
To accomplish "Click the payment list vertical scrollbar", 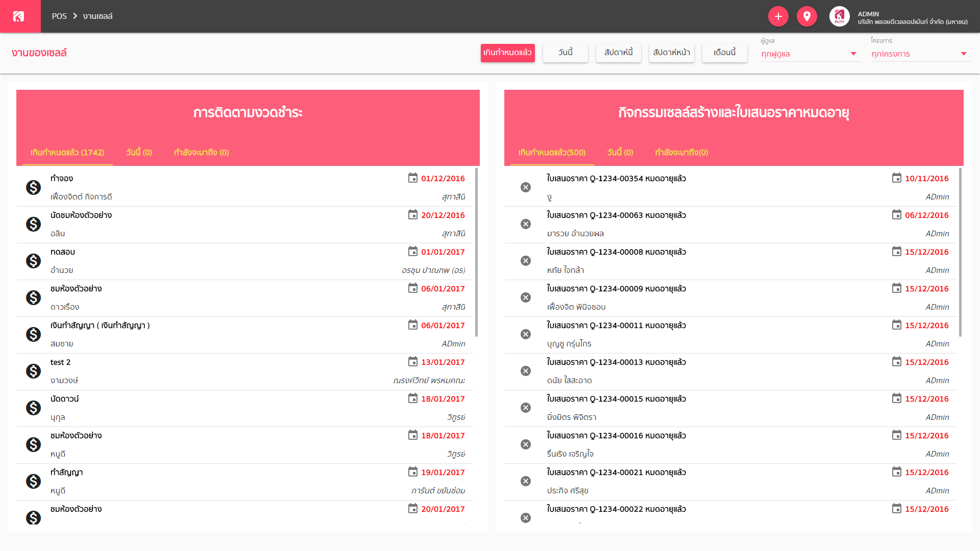I will tap(477, 252).
